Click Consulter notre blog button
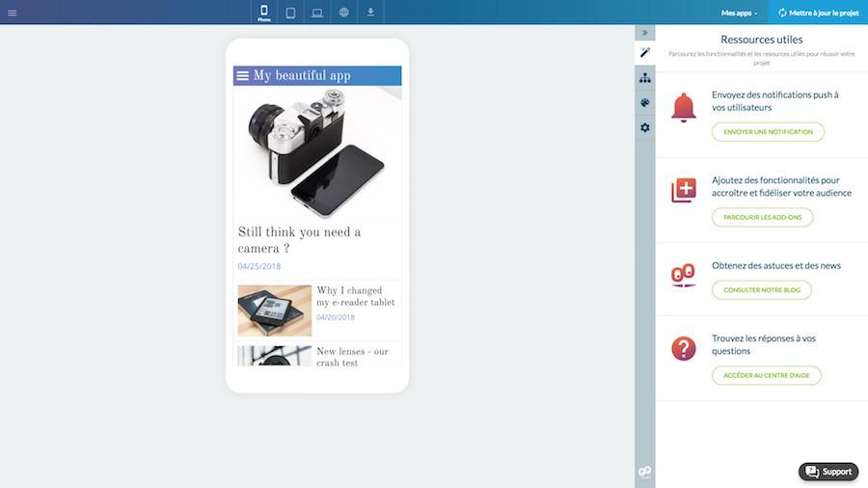The image size is (868, 488). pos(762,289)
